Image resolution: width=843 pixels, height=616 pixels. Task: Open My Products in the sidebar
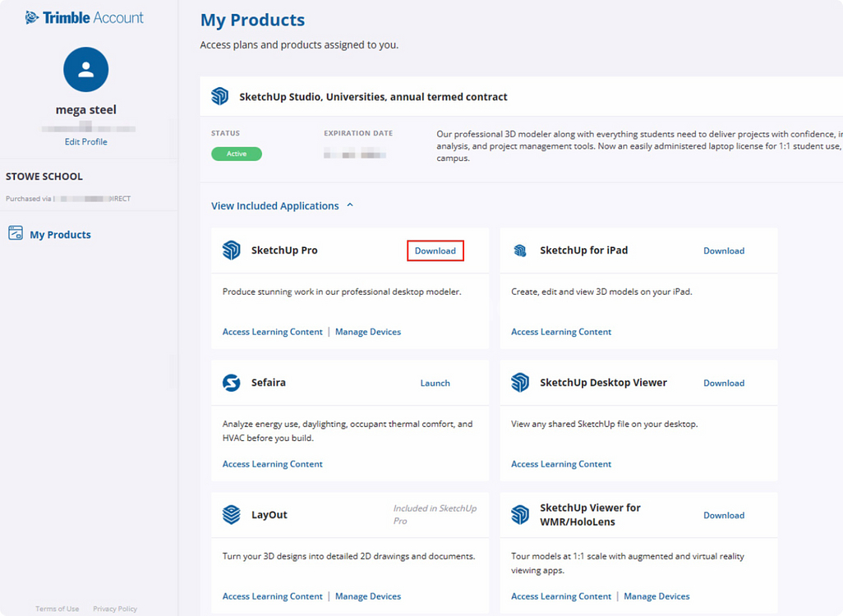point(60,235)
